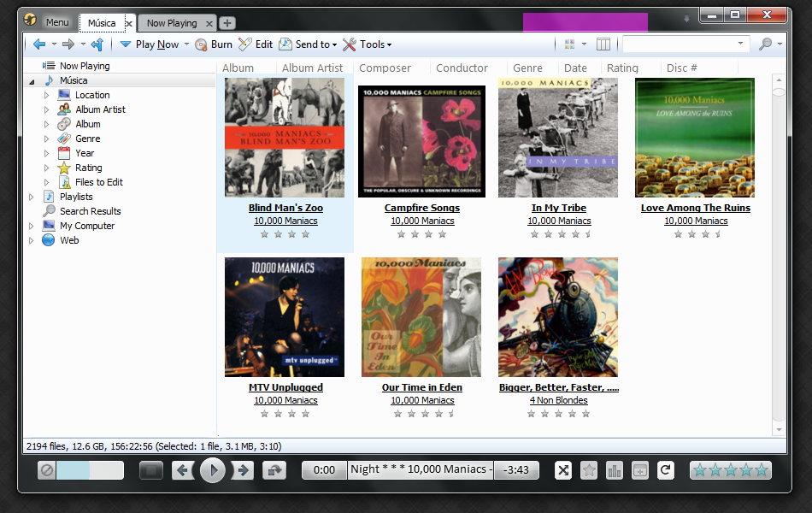Click the Play button in the player
The width and height of the screenshot is (812, 513).
point(213,470)
